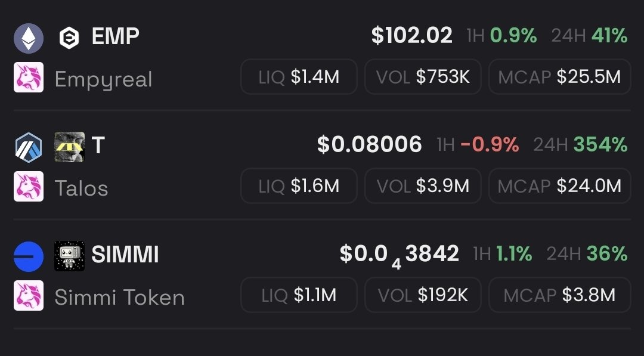Image resolution: width=644 pixels, height=356 pixels.
Task: Open the MCAP $25.5M pill
Action: pyautogui.click(x=560, y=77)
